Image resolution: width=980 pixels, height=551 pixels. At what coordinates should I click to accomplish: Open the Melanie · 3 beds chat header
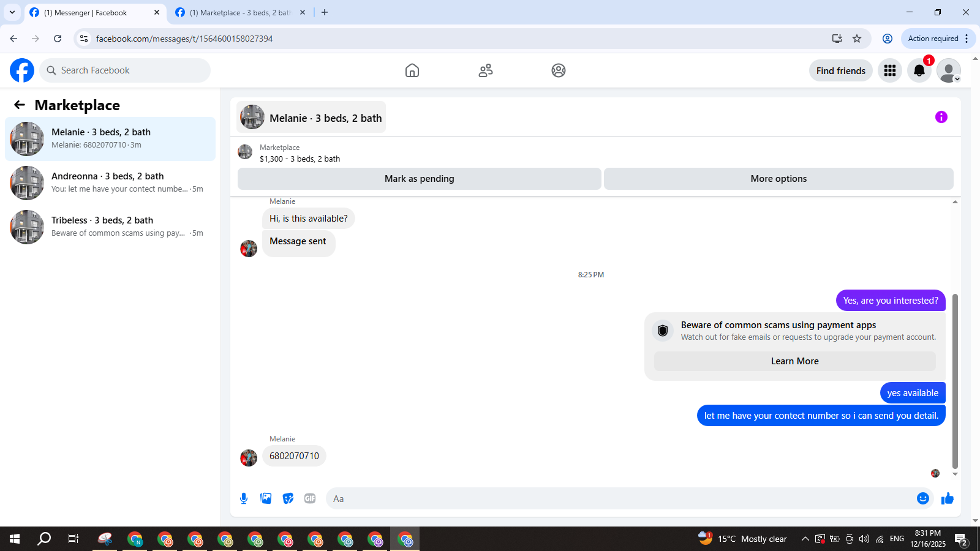point(311,117)
